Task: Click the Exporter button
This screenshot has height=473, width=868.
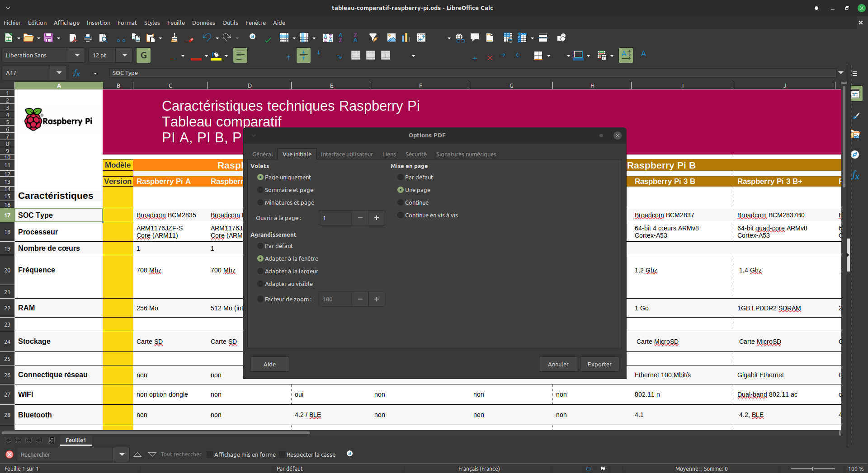Action: (599, 365)
